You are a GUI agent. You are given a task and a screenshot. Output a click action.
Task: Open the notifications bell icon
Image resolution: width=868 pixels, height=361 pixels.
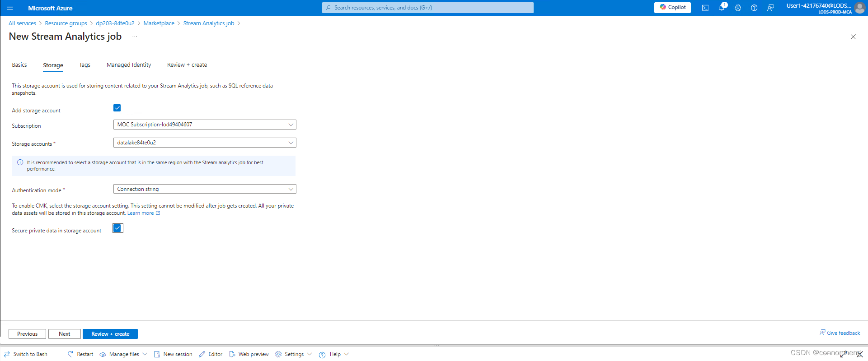(x=722, y=8)
